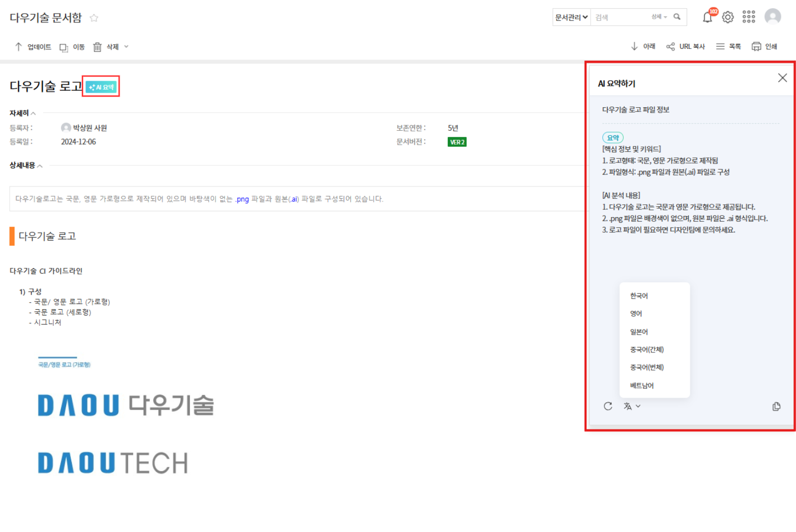
Task: Focus the 검색 search input field
Action: [620, 17]
